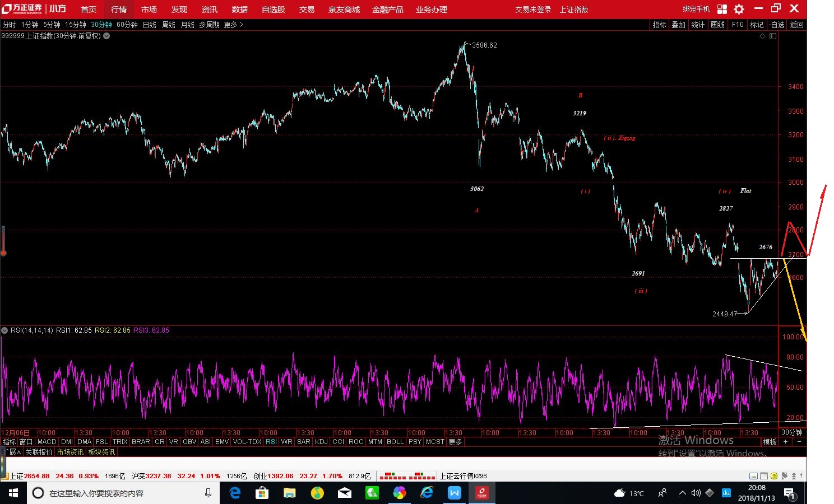Click the diamond icon above the chart
This screenshot has height=504, width=834.
(762, 36)
